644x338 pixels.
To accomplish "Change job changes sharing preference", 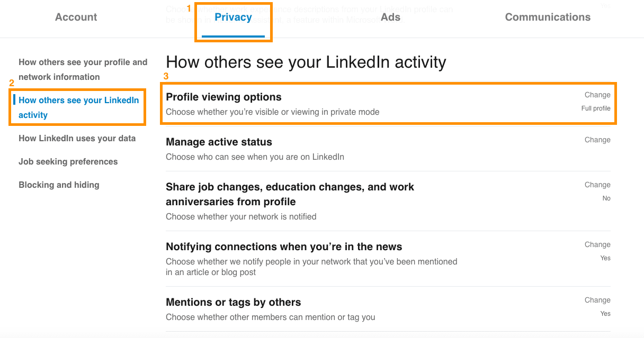I will 597,185.
